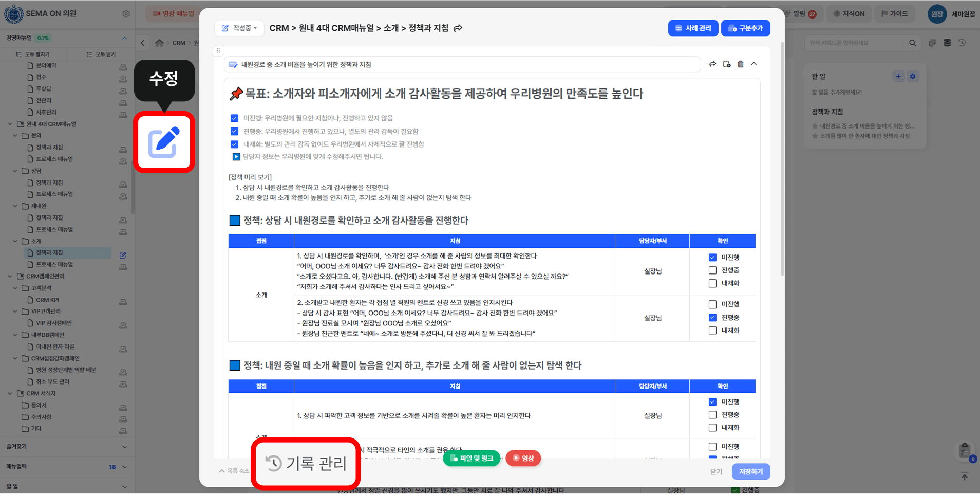This screenshot has height=494, width=980.
Task: Click the edit pencil icon on the highlighted 정책과 지침 sidebar row
Action: point(123,255)
